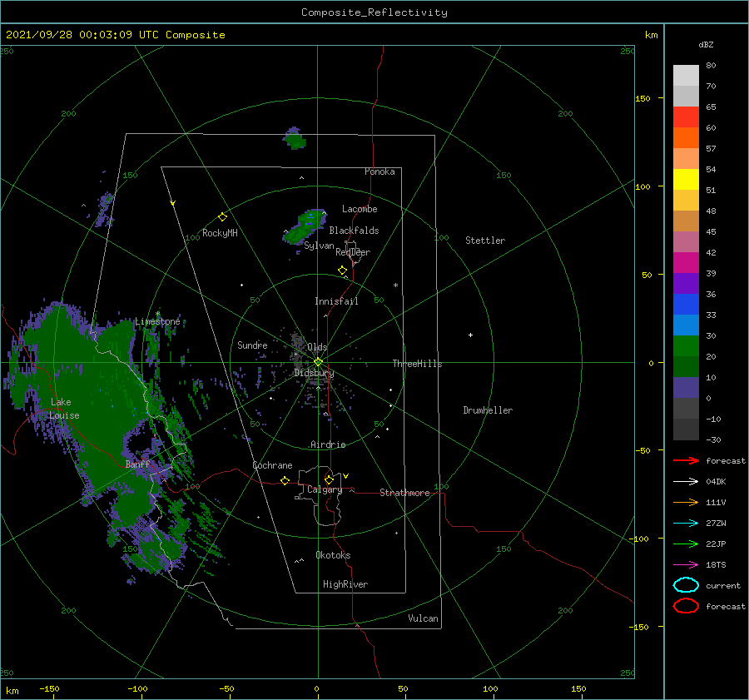Click the small storm cell north of Ponoka box

[x=295, y=138]
